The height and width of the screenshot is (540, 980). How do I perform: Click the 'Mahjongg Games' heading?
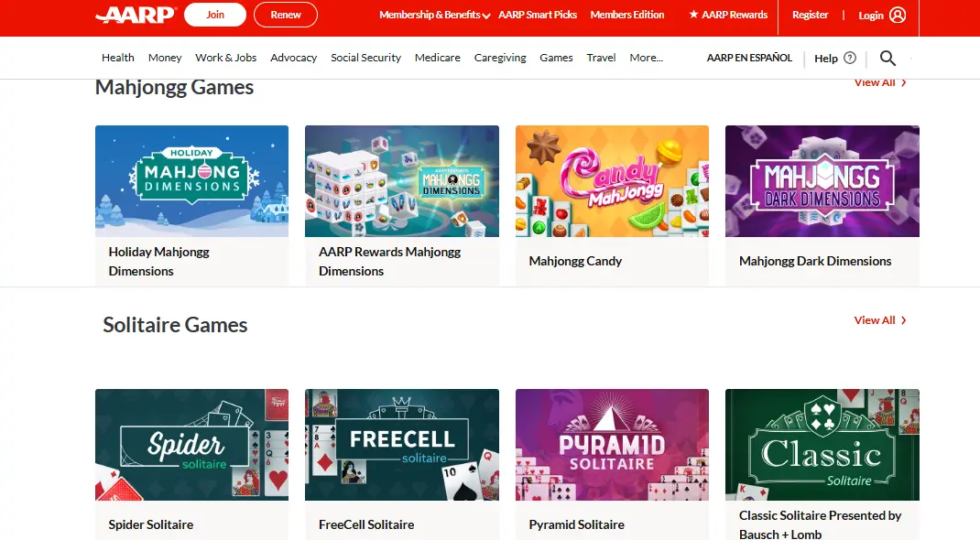[x=174, y=87]
